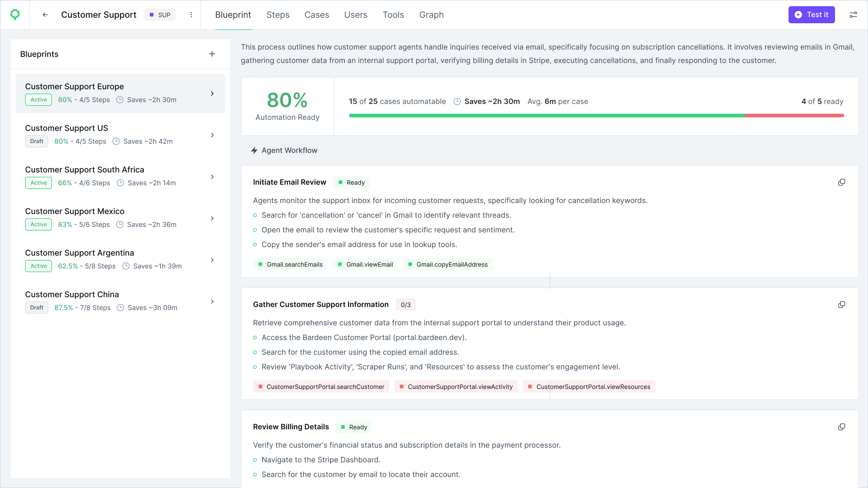This screenshot has height=488, width=868.
Task: Click the Gmail.searchEmails tool tag
Action: click(x=290, y=264)
